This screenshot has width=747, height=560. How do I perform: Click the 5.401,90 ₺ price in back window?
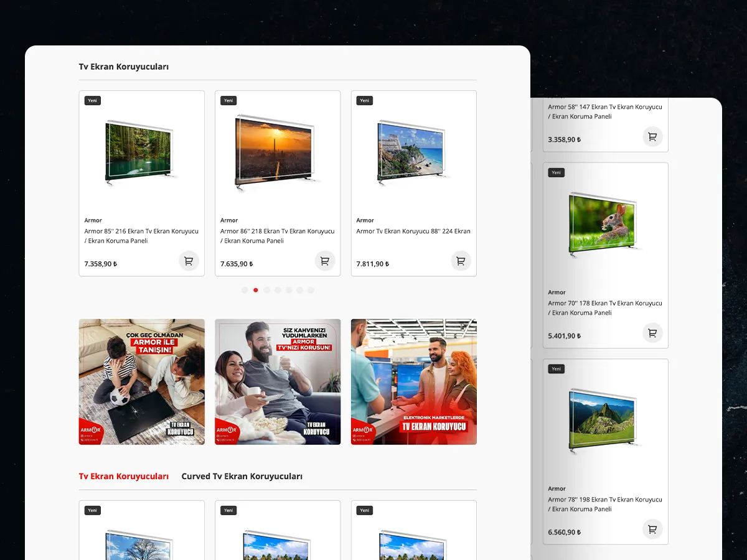565,336
